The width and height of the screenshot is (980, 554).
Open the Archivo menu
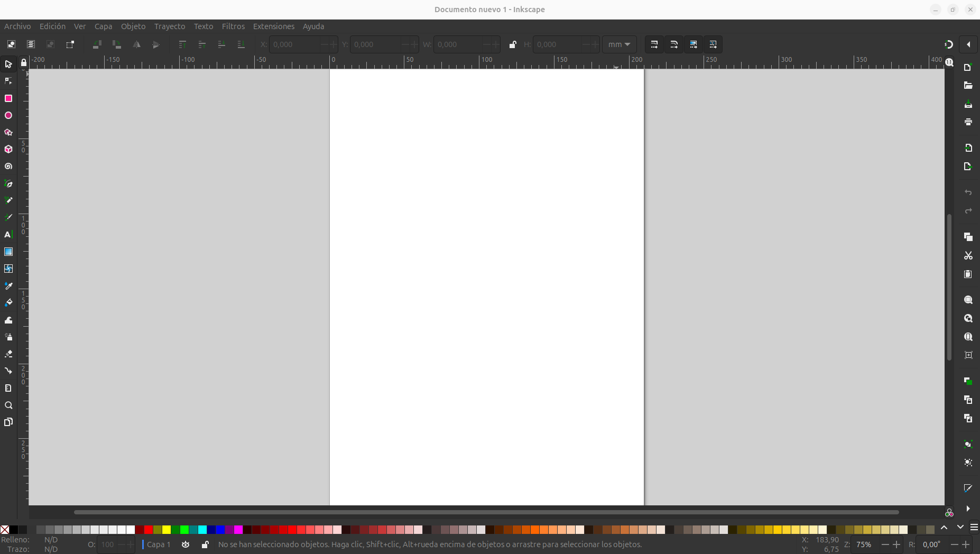tap(17, 26)
